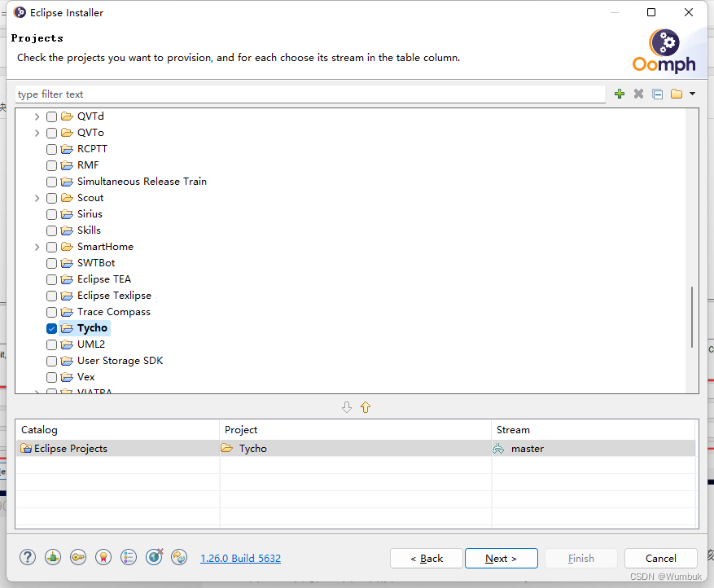Click the master stream branch icon
The image size is (714, 588).
tap(498, 449)
